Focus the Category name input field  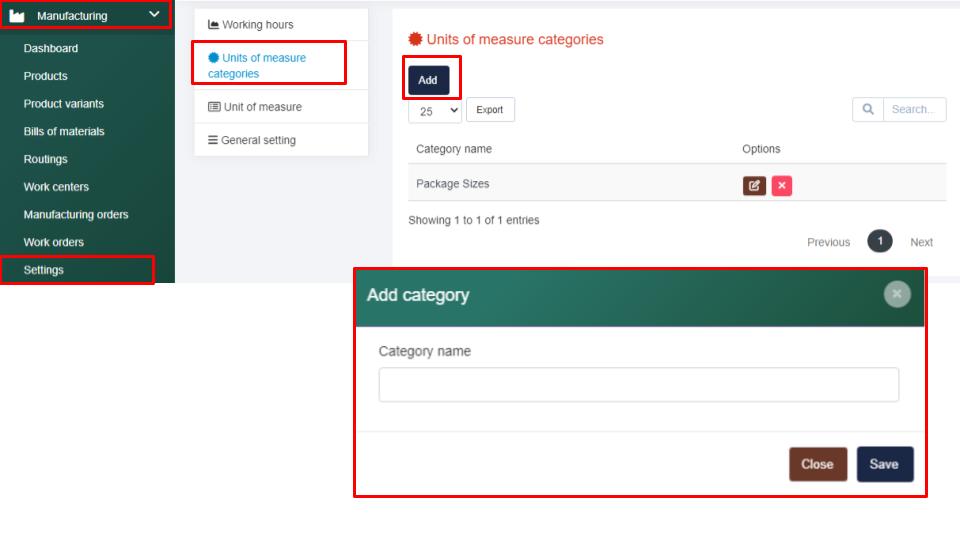coord(638,385)
